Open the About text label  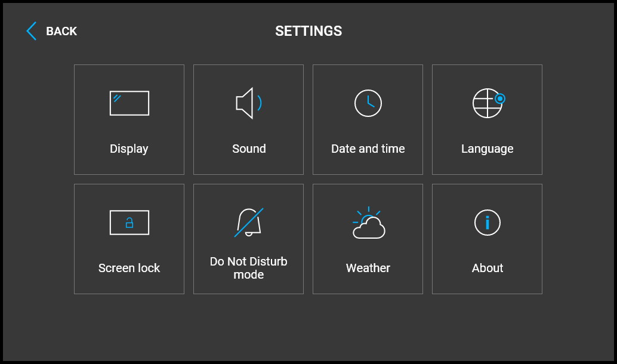(488, 268)
